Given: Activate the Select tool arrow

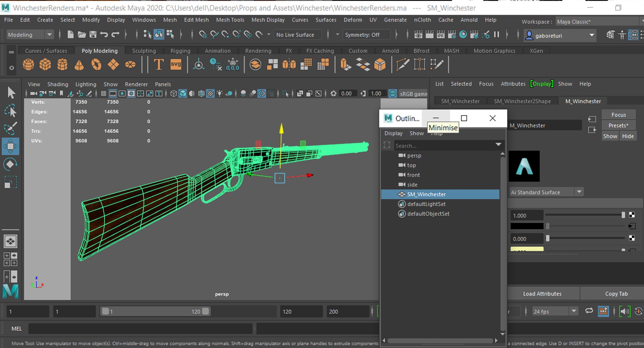Looking at the screenshot, I should 11,93.
